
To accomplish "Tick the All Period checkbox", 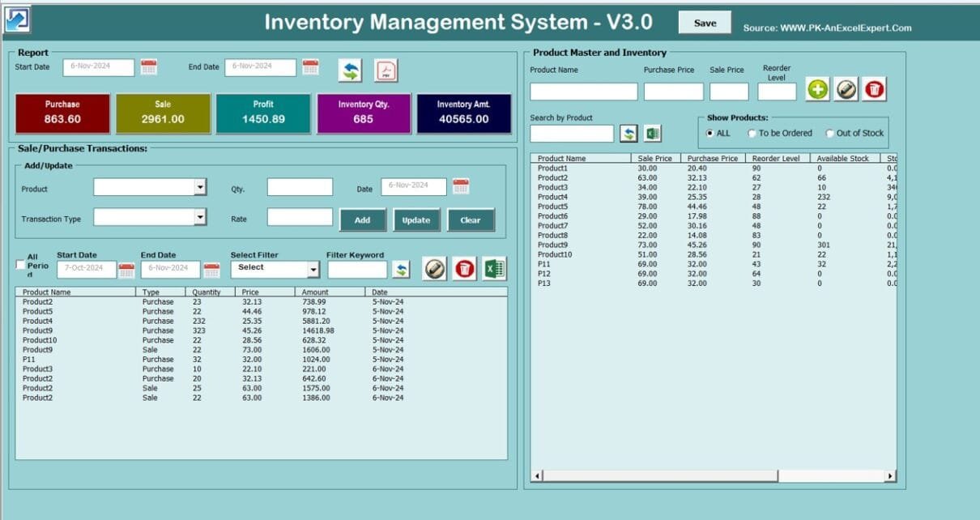I will point(21,265).
